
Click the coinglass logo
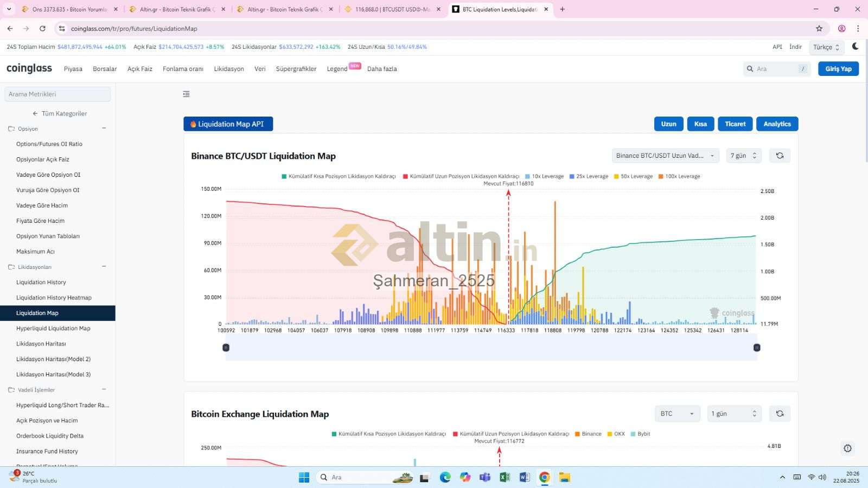(x=29, y=68)
